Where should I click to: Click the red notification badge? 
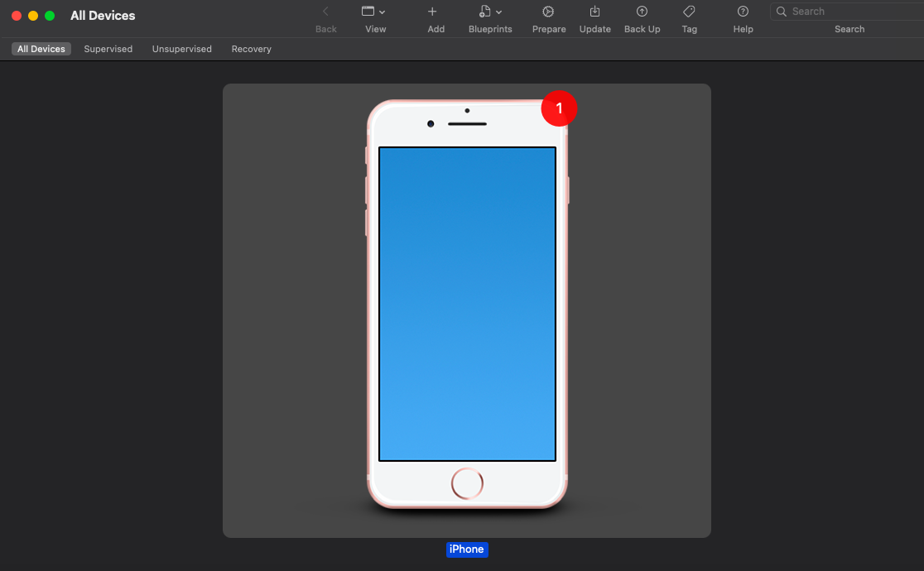point(559,108)
